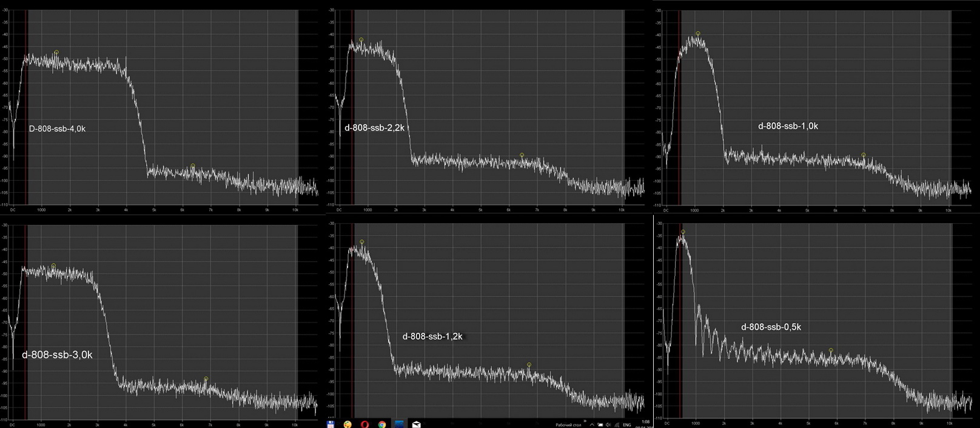Screen dimensions: 980x428
Task: Click the battery power tray icon
Action: point(600,425)
